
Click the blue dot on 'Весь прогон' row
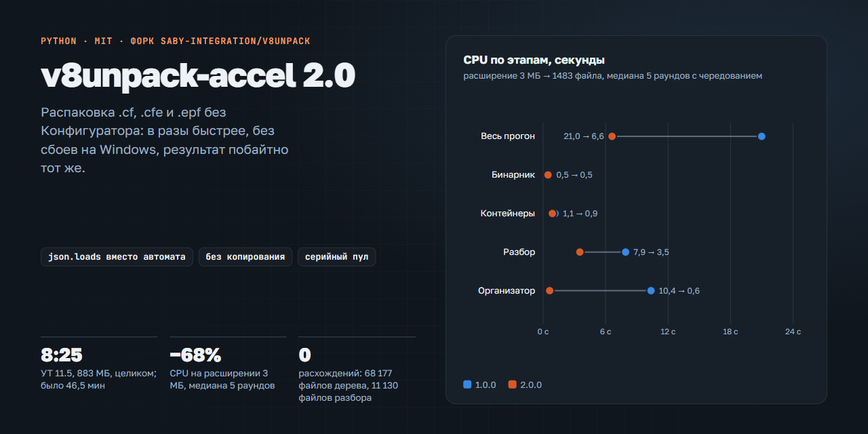762,136
